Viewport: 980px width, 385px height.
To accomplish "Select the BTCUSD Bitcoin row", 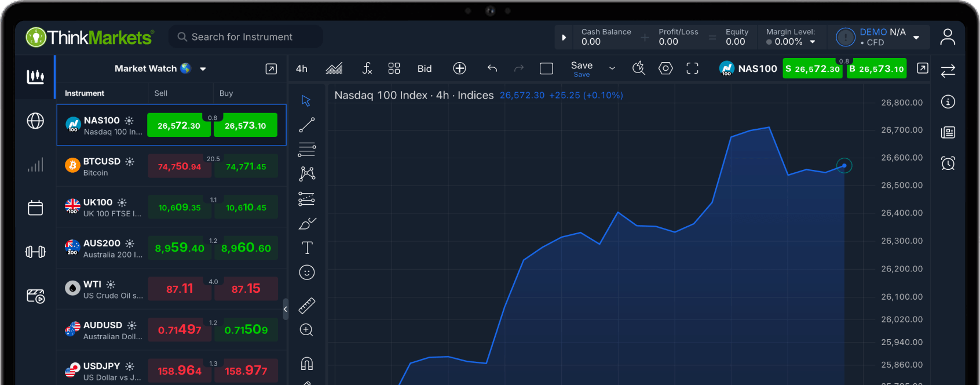I will coord(171,166).
